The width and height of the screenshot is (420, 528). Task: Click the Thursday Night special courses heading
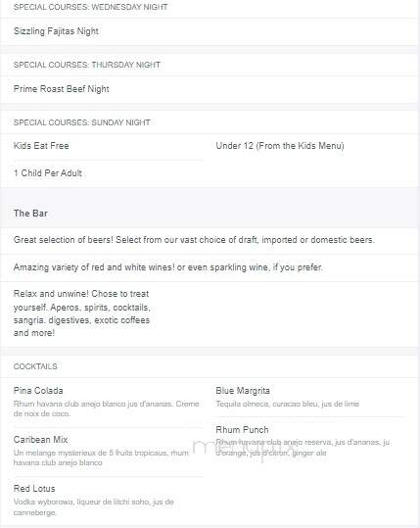[x=87, y=65]
